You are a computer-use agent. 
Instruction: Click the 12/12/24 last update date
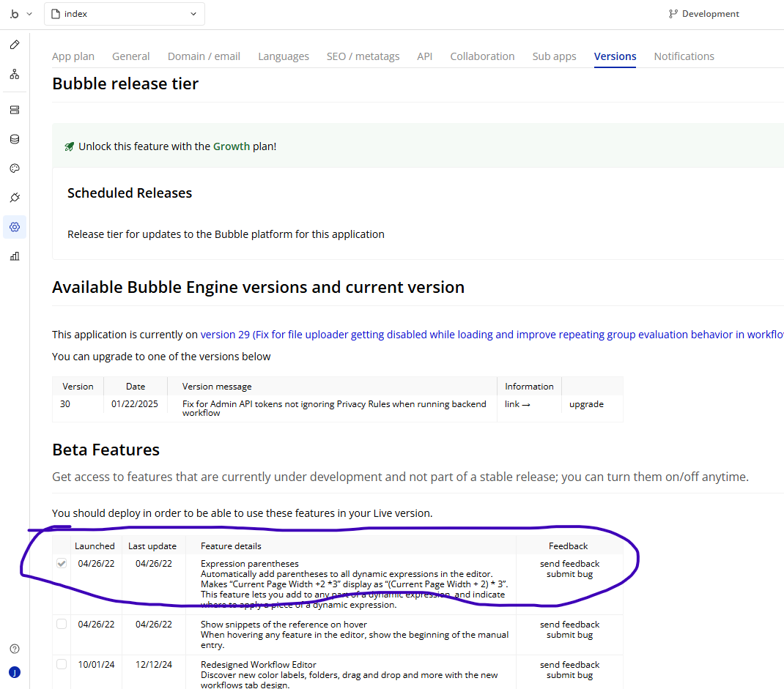click(x=153, y=665)
